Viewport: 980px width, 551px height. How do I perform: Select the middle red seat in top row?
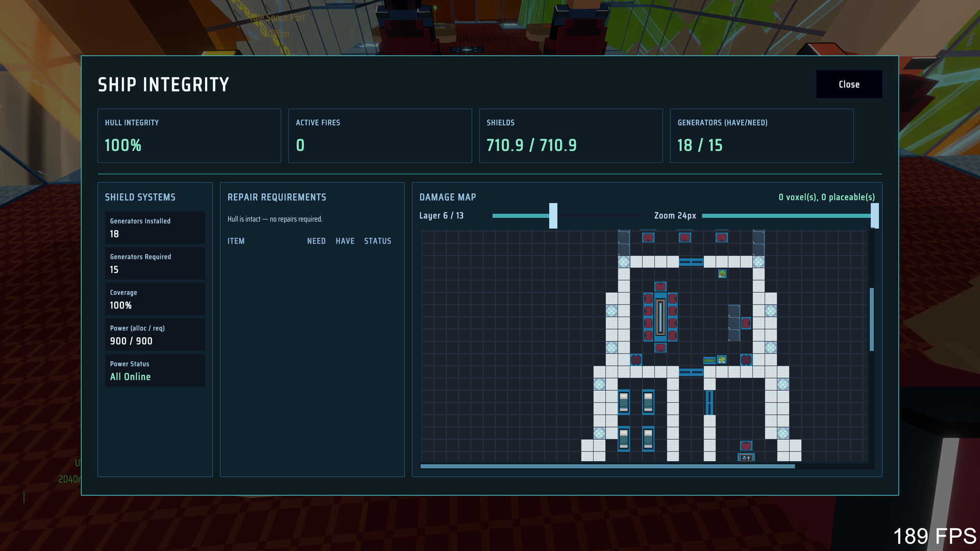[x=685, y=237]
